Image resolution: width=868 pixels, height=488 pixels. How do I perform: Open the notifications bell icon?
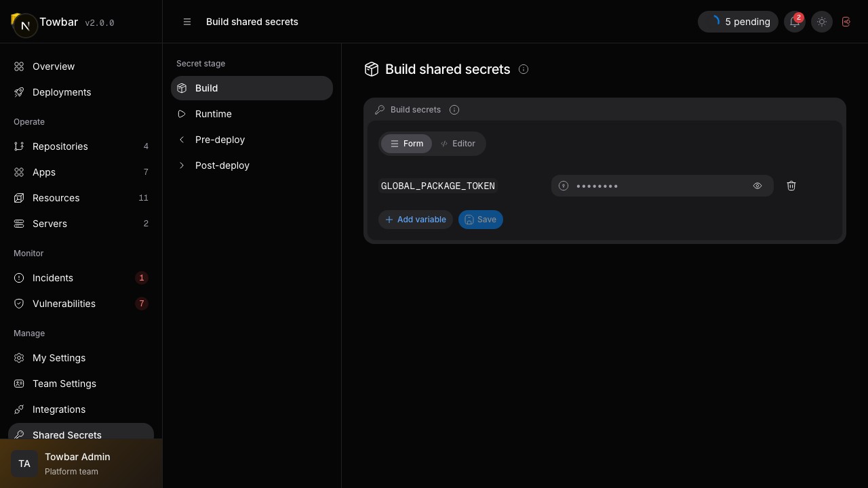click(x=795, y=22)
